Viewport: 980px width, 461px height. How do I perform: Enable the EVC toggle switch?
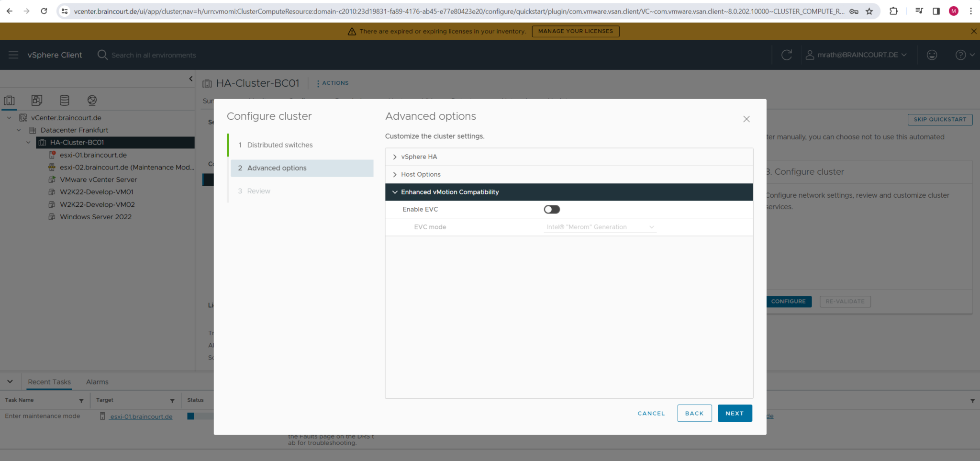pos(551,209)
